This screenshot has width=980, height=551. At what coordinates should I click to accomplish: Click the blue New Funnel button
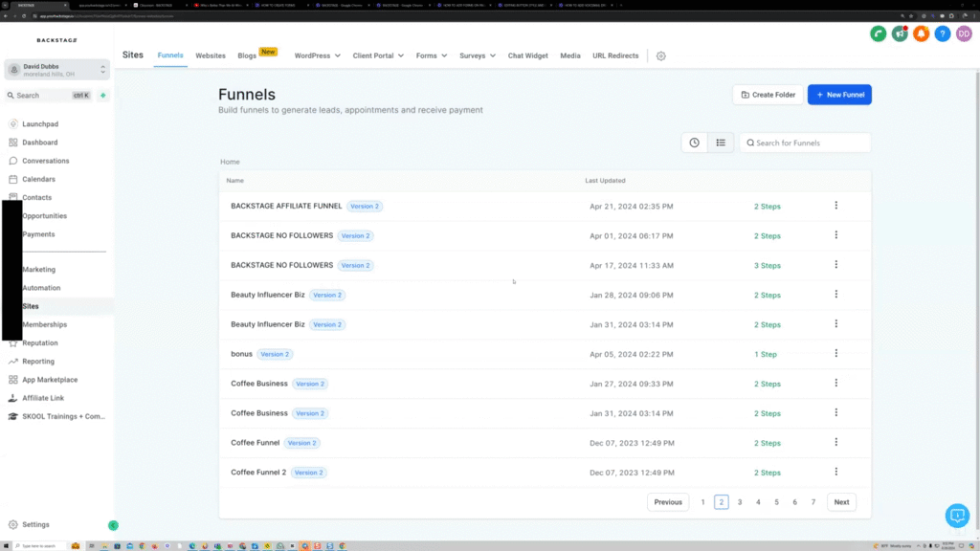point(839,94)
